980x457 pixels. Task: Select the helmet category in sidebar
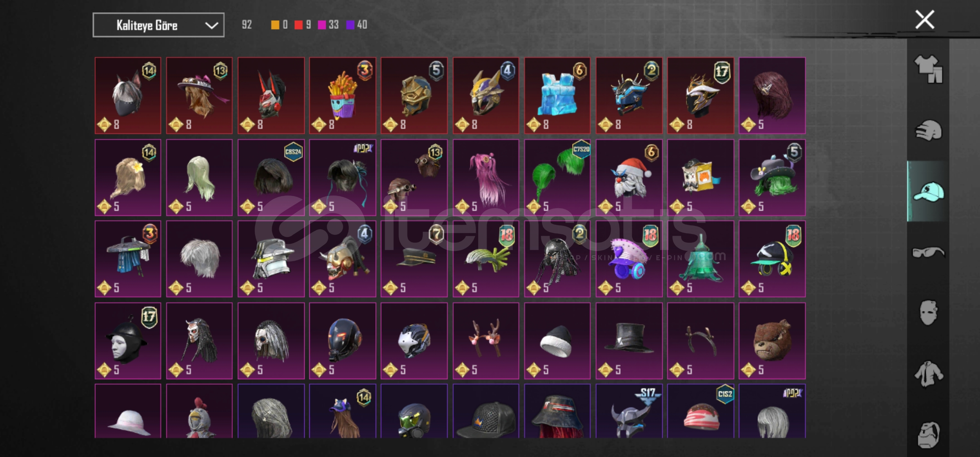(x=928, y=130)
